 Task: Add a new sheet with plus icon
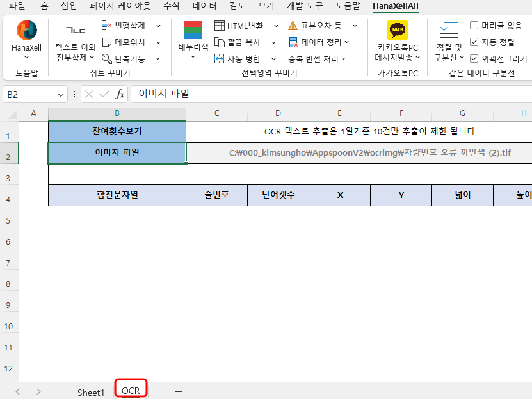179,391
